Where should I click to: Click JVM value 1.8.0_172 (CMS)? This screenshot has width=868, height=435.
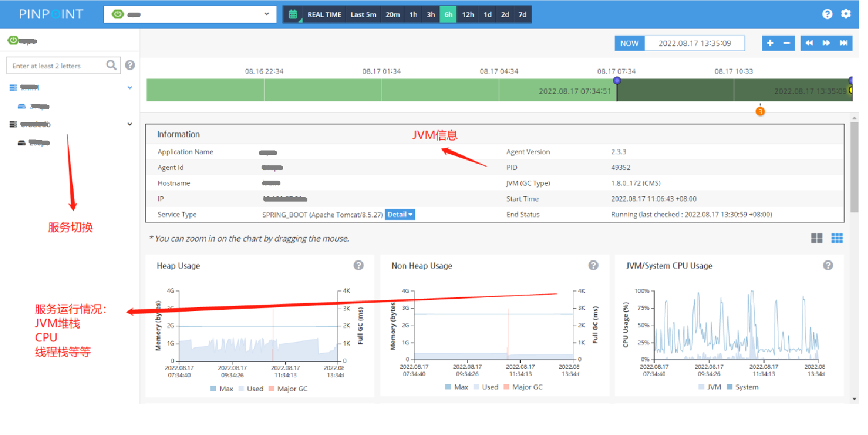(636, 183)
